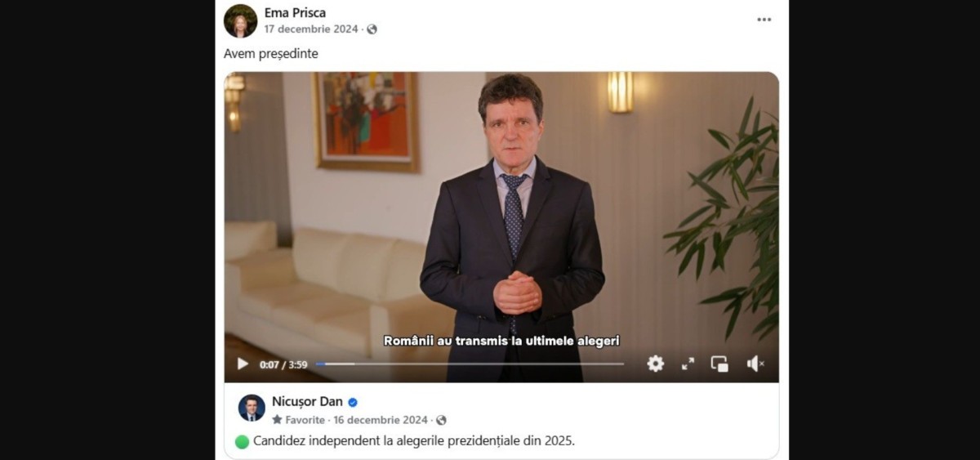Click the 16 decembrie 2024 timestamp
Screen dimensions: 980x460
pos(381,420)
